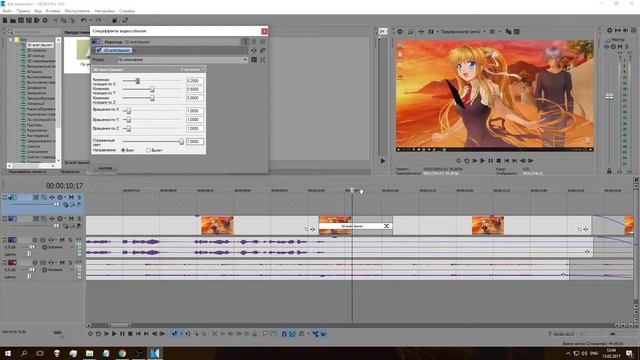Stop playback in video preview transport

[498, 161]
